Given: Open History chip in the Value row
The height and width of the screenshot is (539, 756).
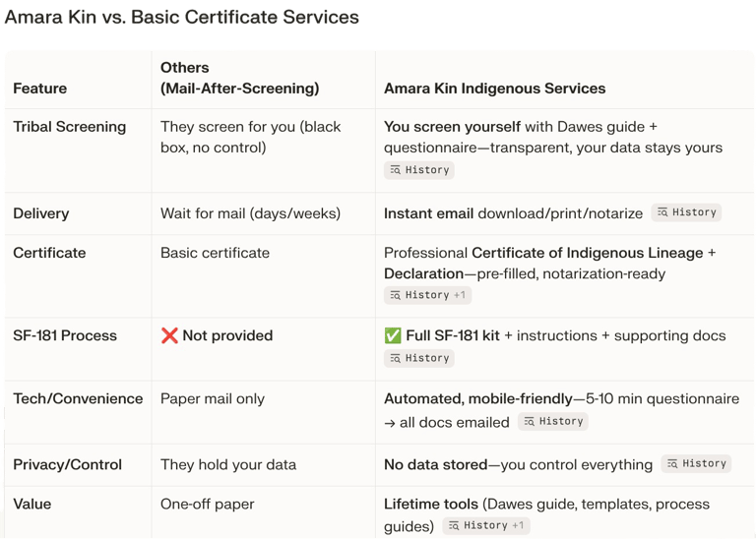Looking at the screenshot, I should point(477,525).
